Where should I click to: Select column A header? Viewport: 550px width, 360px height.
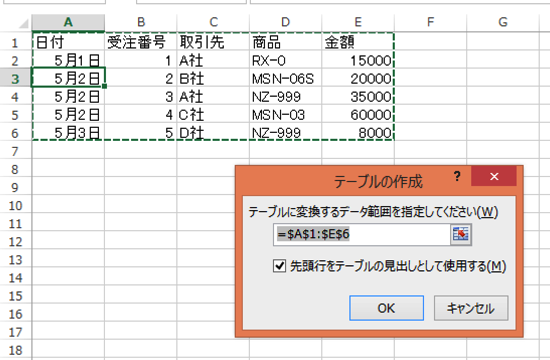[68, 22]
